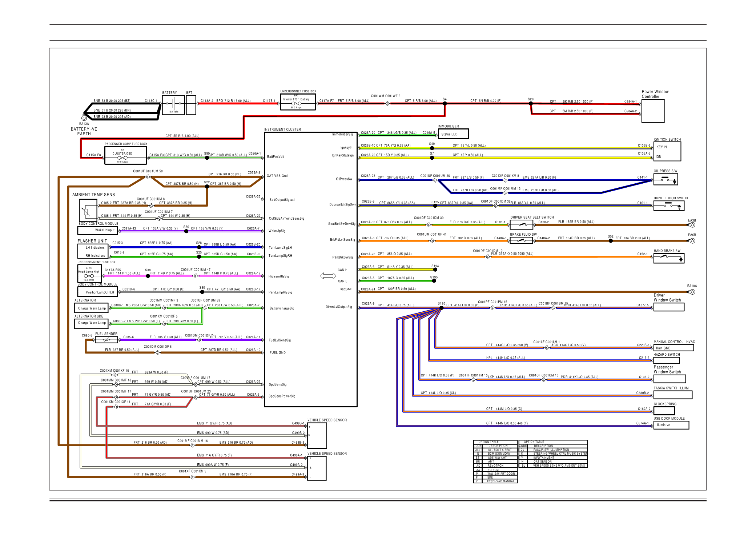The image size is (756, 535).
Task: Click the Interior F/B 1 Battery fuse symbol
Action: pyautogui.click(x=296, y=103)
